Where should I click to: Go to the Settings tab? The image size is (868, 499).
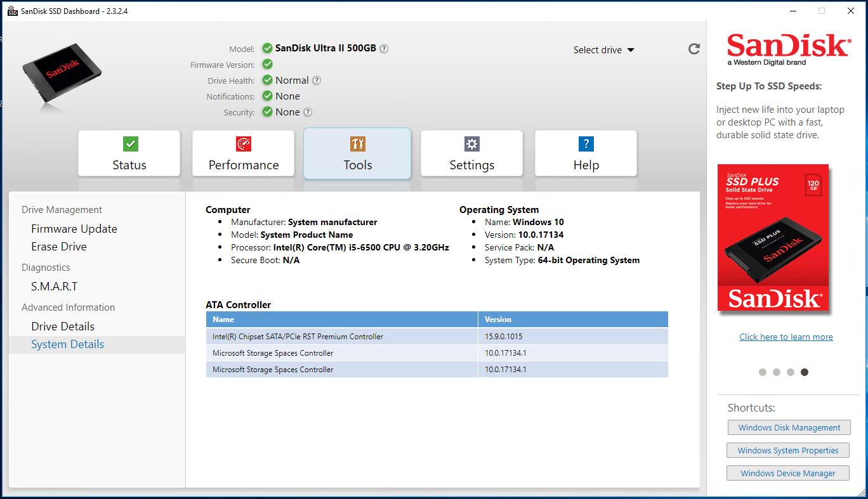[x=472, y=153]
